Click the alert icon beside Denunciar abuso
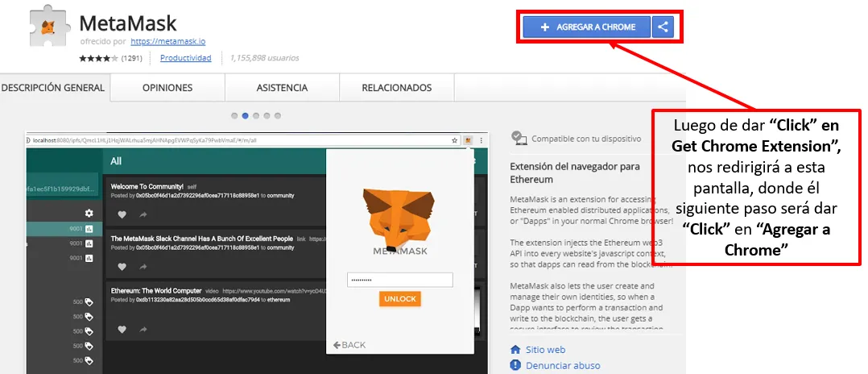The height and width of the screenshot is (374, 868). click(515, 365)
